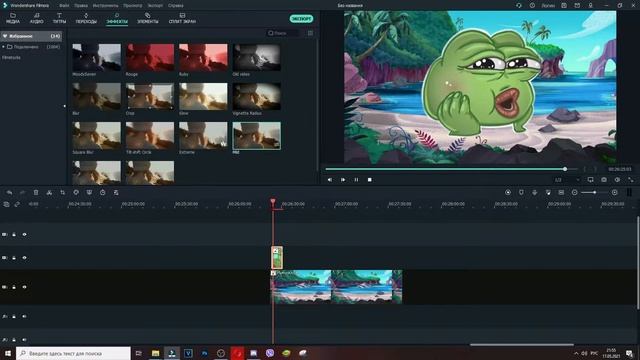Click the zoom in plus icon on timeline
This screenshot has width=640, height=360.
pyautogui.click(x=614, y=192)
